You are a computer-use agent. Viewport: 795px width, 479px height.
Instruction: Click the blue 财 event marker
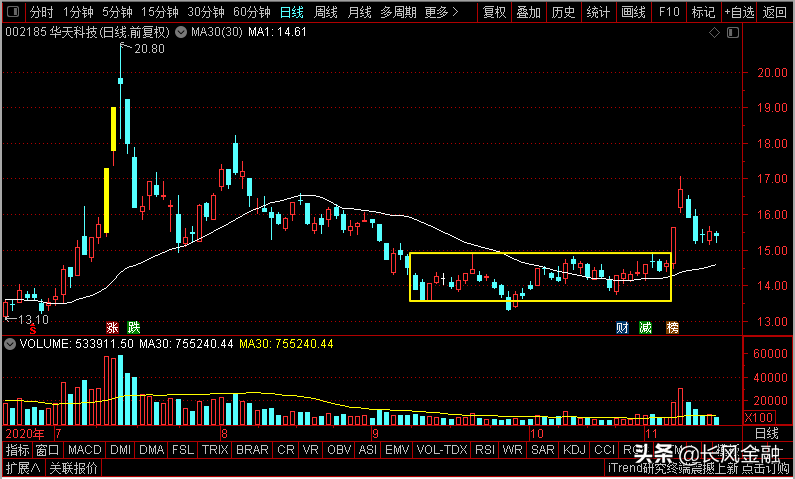[x=622, y=327]
